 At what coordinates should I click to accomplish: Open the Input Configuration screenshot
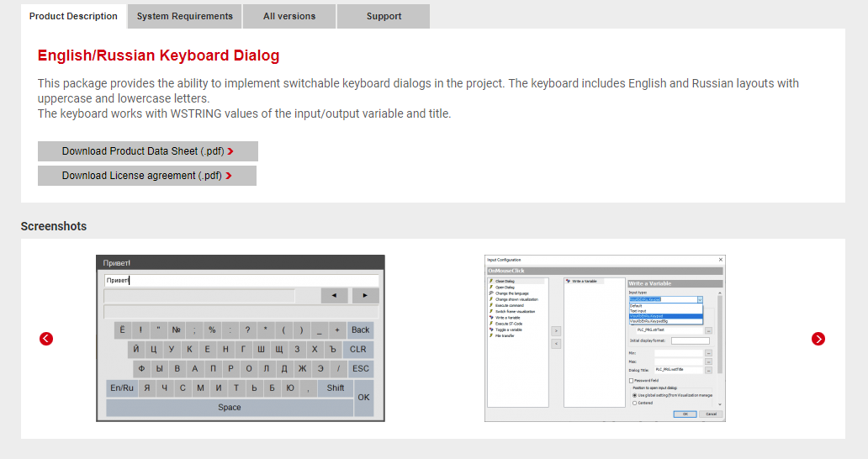pos(605,338)
